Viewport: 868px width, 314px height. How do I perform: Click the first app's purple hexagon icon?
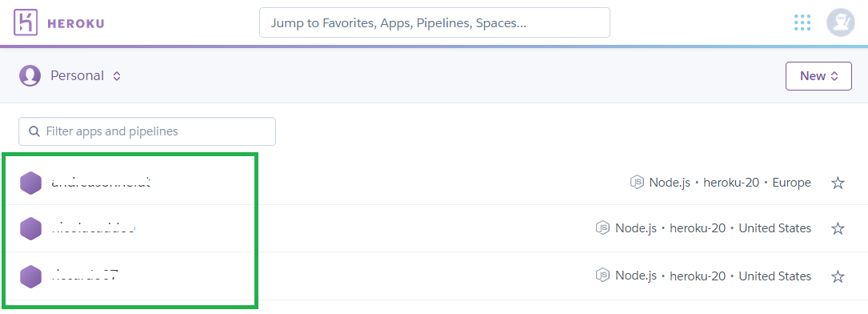coord(31,183)
